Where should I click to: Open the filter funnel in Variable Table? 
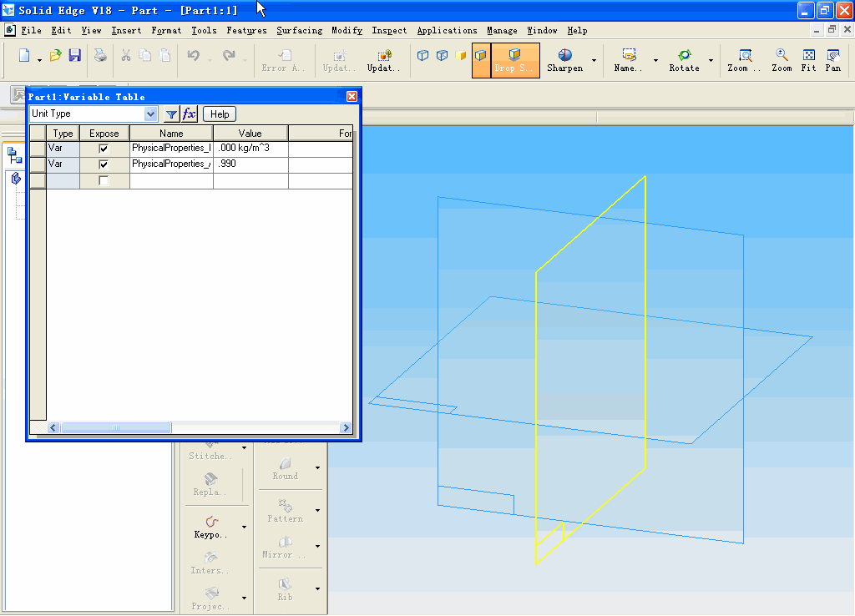point(172,114)
